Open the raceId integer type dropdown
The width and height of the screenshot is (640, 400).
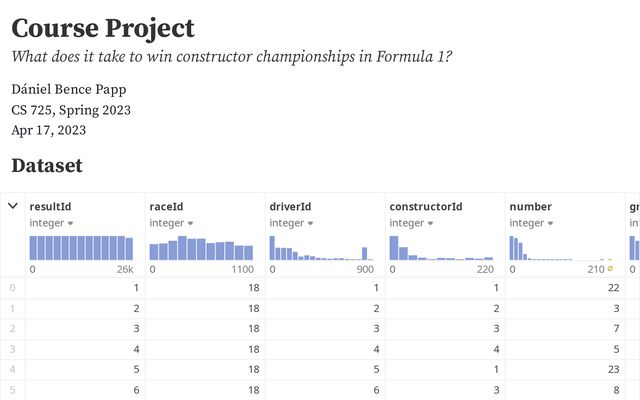tap(171, 223)
